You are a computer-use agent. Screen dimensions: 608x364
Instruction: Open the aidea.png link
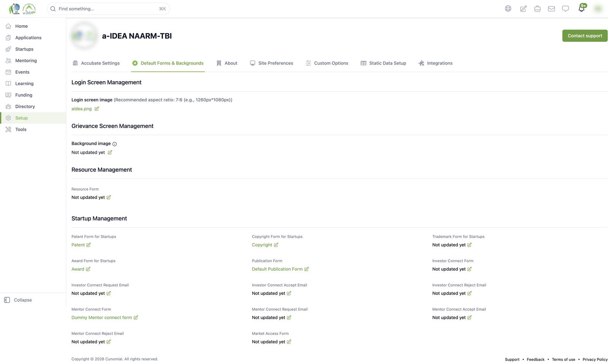point(81,109)
